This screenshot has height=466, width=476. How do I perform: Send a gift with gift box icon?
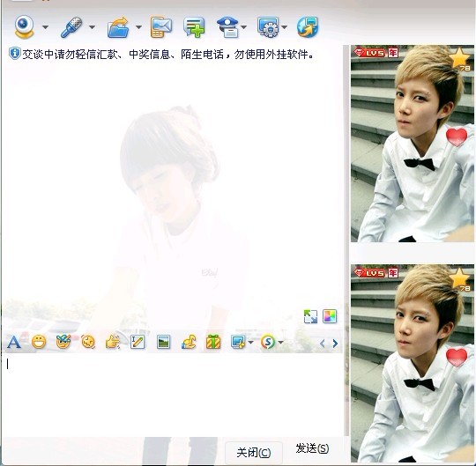coord(213,342)
